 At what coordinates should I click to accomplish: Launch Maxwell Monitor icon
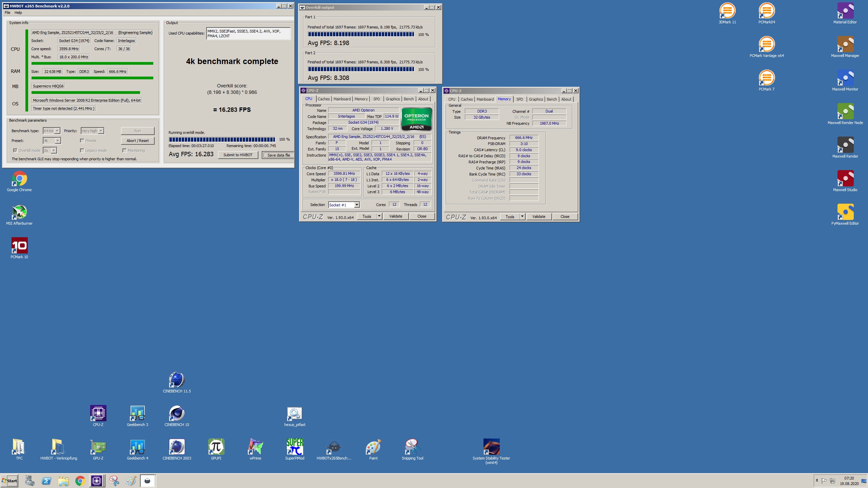point(845,81)
